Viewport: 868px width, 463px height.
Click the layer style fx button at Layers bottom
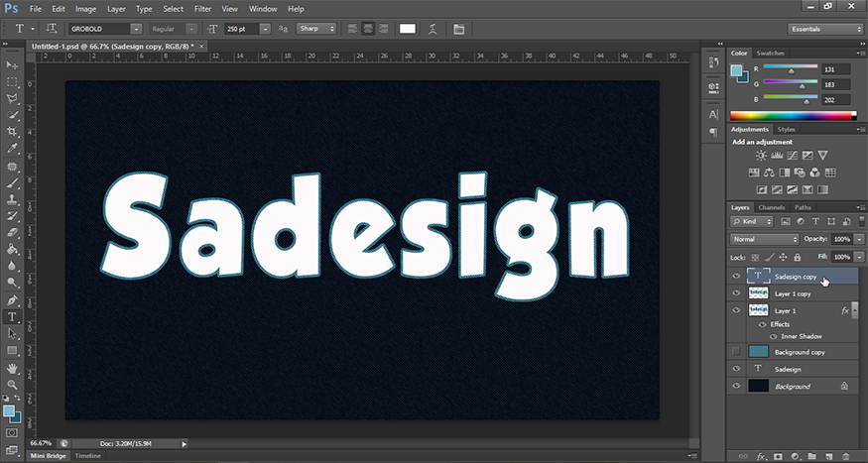tap(762, 456)
